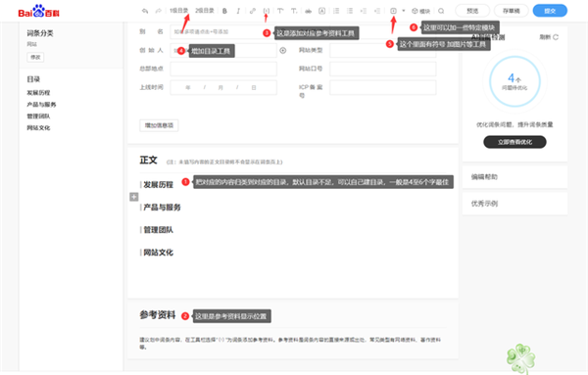Toggle bold formatting
588x375 pixels.
[x=224, y=11]
